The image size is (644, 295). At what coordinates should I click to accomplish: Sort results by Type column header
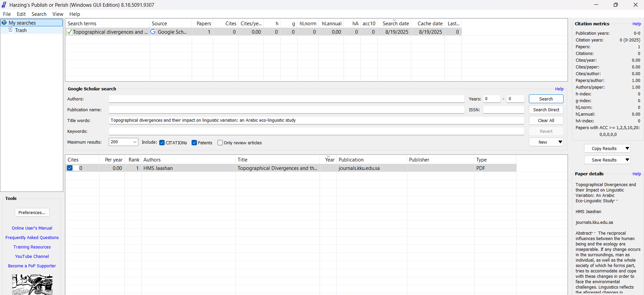[495, 159]
